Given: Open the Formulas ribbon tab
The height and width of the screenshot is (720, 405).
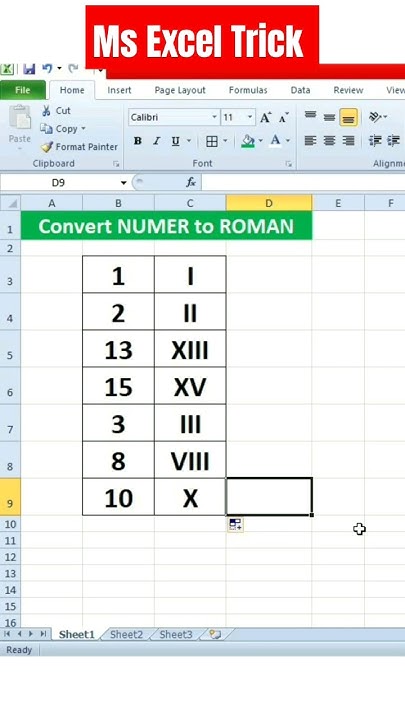Looking at the screenshot, I should (248, 90).
